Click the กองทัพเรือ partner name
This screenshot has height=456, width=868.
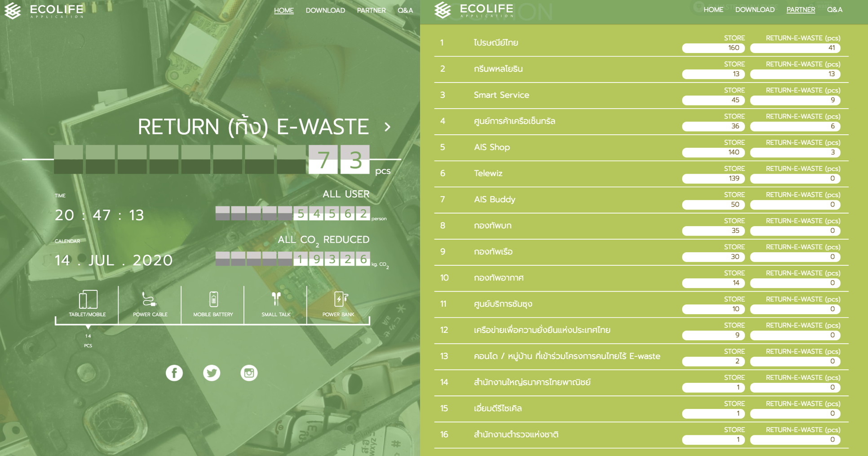tap(493, 252)
